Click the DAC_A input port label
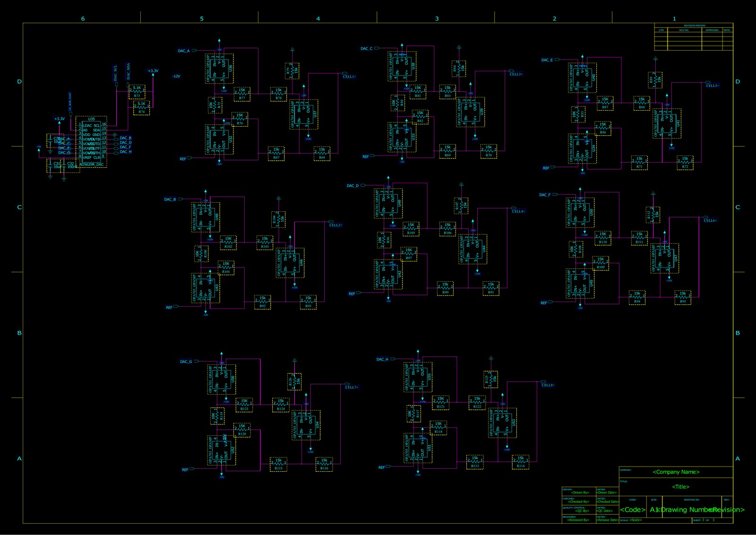This screenshot has width=756, height=535. (x=184, y=51)
